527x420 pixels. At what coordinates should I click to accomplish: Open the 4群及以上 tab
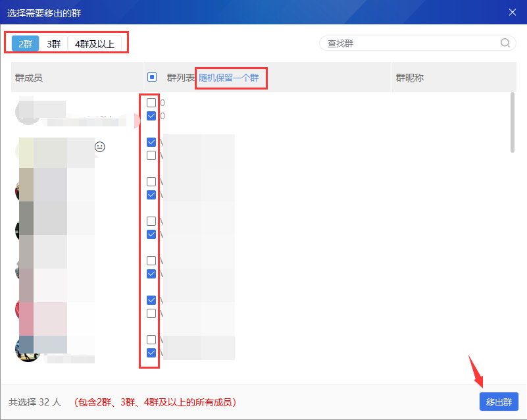[x=95, y=43]
